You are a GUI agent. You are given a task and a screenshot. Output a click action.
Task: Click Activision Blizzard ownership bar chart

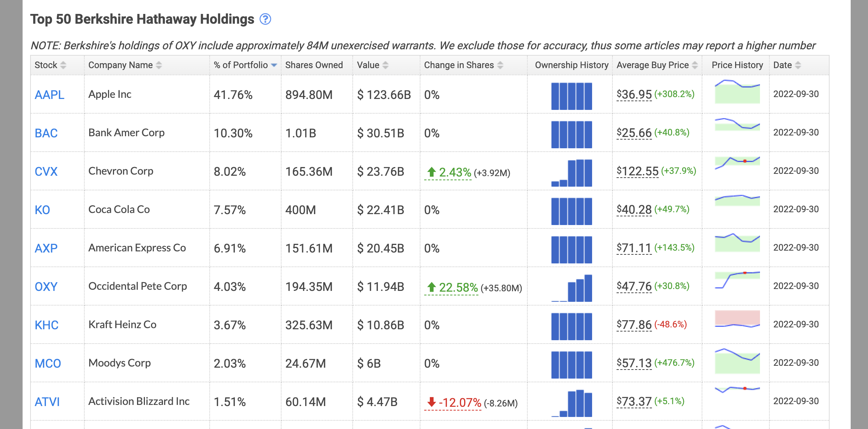571,403
